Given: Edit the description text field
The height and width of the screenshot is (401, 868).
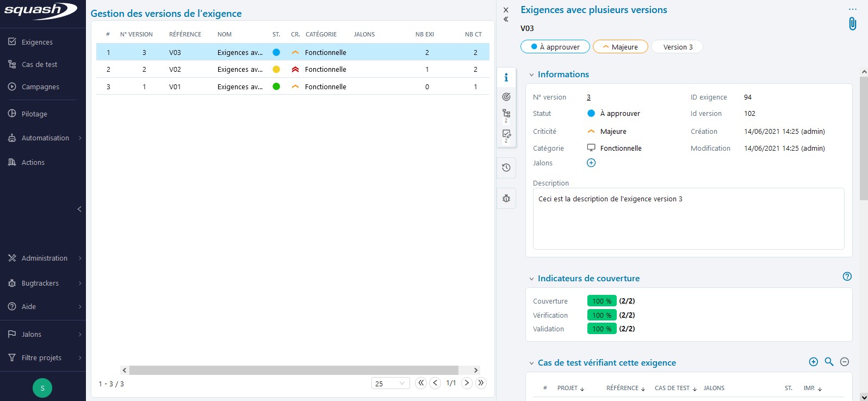Looking at the screenshot, I should click(689, 219).
